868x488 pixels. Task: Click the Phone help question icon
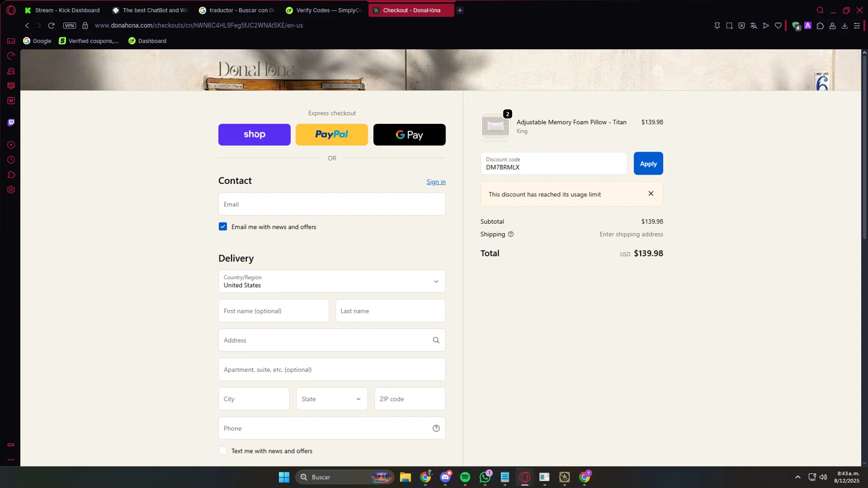coord(436,428)
